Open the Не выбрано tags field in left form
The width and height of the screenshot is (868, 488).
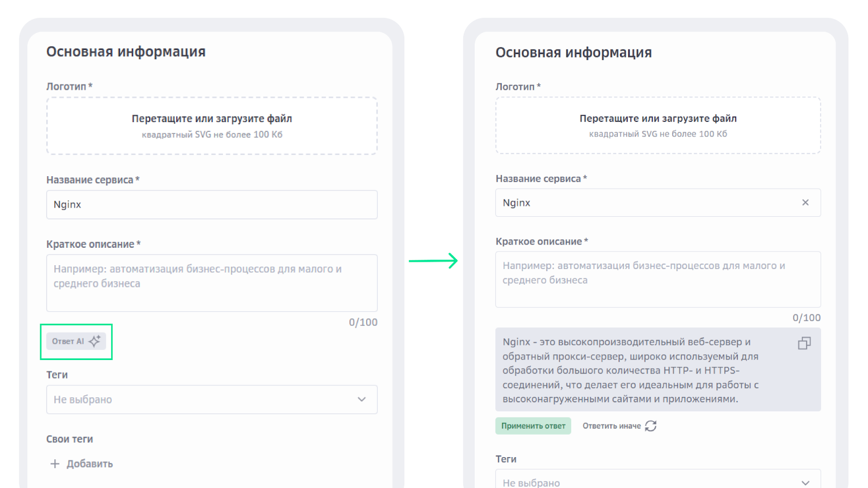[x=195, y=400]
